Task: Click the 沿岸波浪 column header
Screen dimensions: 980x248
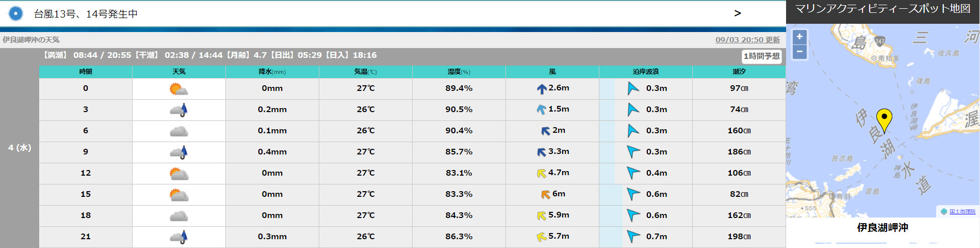Action: [x=646, y=72]
